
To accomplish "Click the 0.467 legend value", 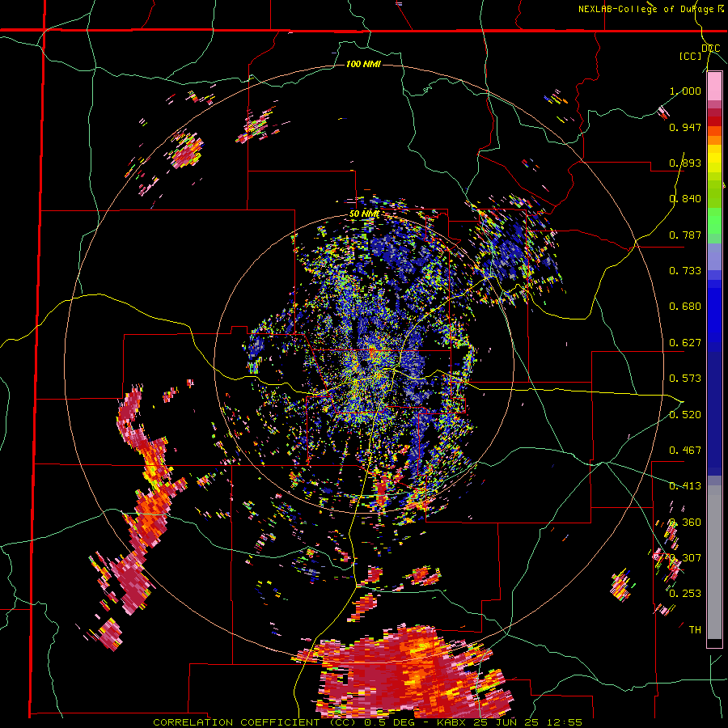I will (685, 451).
